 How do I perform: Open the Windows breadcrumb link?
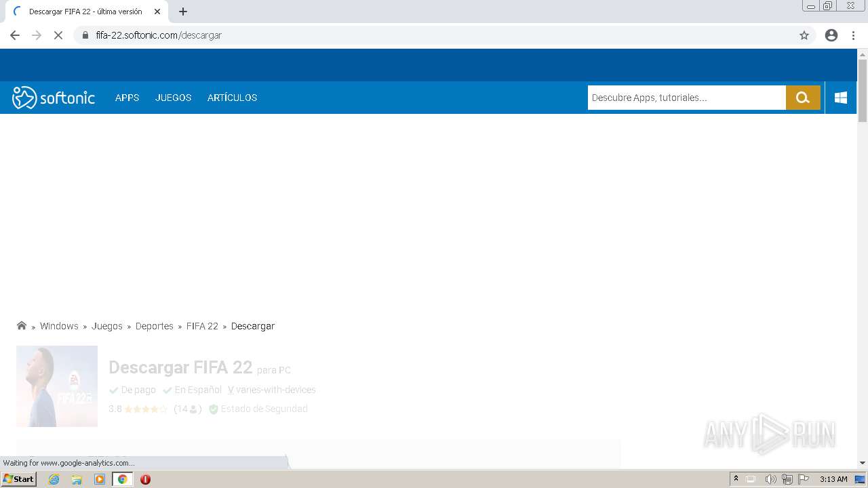[x=59, y=326]
